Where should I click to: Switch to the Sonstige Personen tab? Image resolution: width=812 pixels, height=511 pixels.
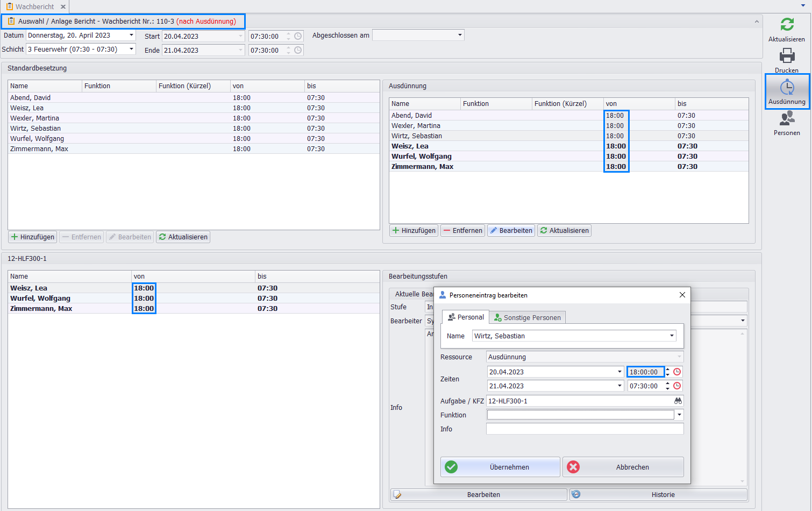(x=527, y=317)
